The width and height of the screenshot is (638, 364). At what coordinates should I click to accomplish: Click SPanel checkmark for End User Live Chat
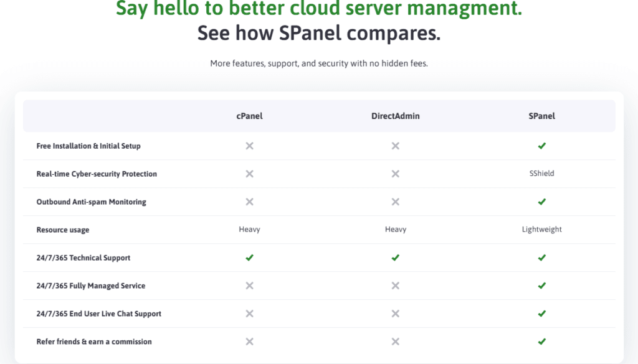tap(541, 314)
